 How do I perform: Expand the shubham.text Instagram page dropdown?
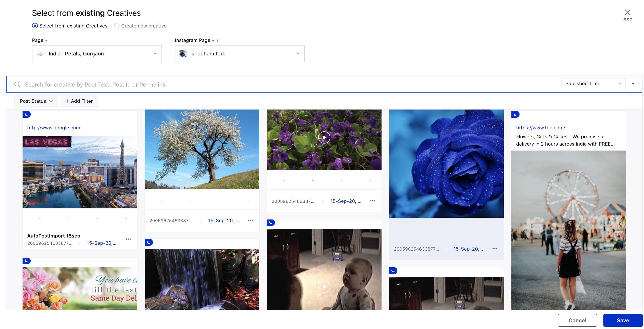[x=298, y=53]
